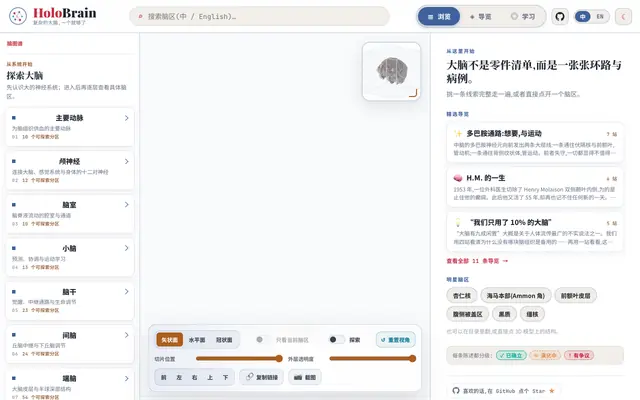Click the blue square marker on 端脑
This screenshot has height=400, width=640.
pos(14,378)
